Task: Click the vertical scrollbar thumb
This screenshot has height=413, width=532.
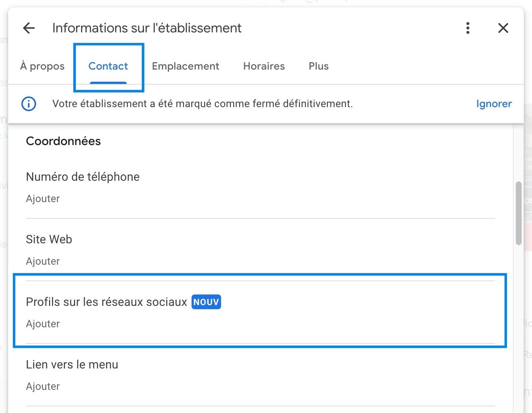Action: pos(519,213)
